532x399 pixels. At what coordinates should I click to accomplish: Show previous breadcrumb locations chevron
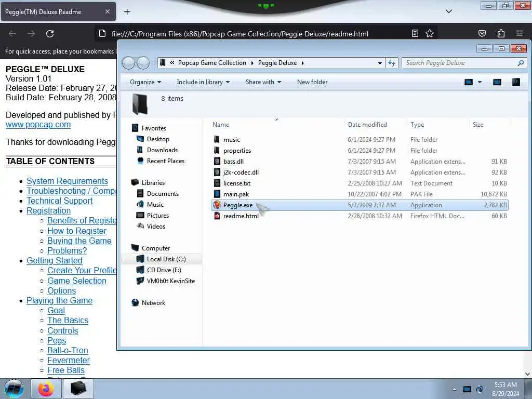172,63
